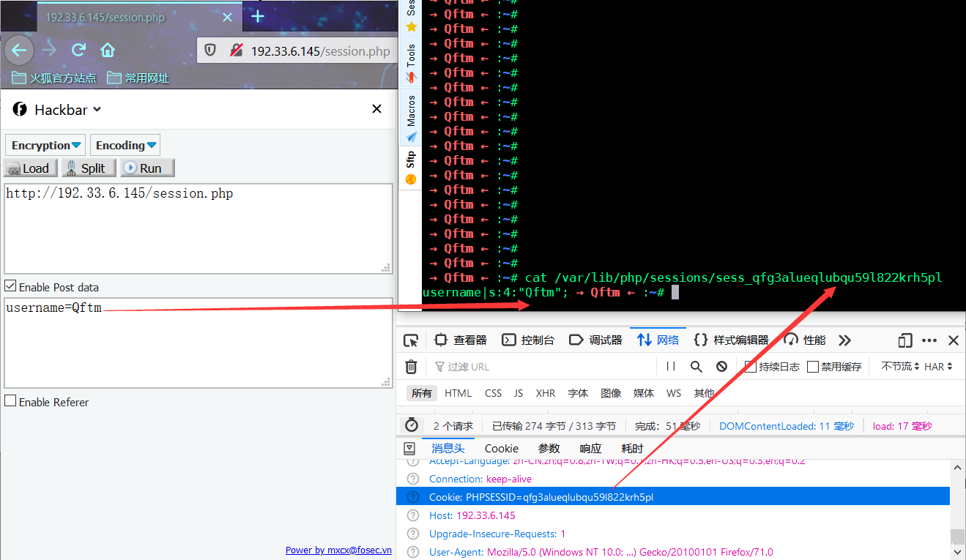
Task: Check the 持续日志 persist logs checkbox
Action: tap(751, 367)
